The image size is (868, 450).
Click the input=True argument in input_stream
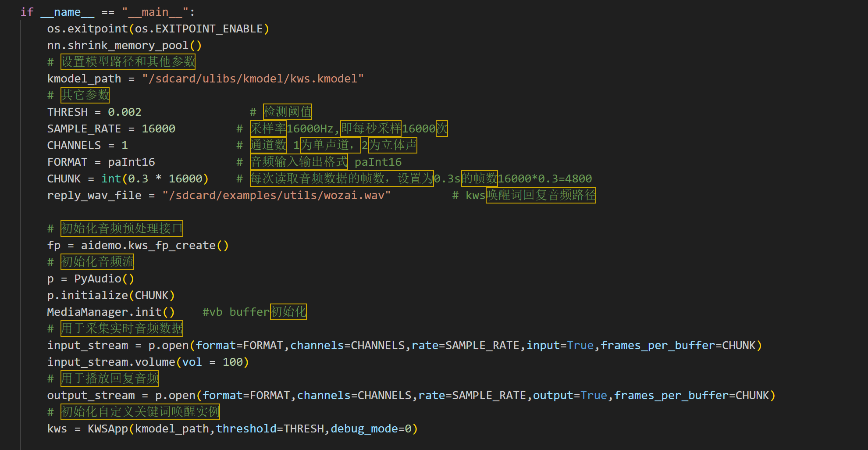(x=560, y=346)
